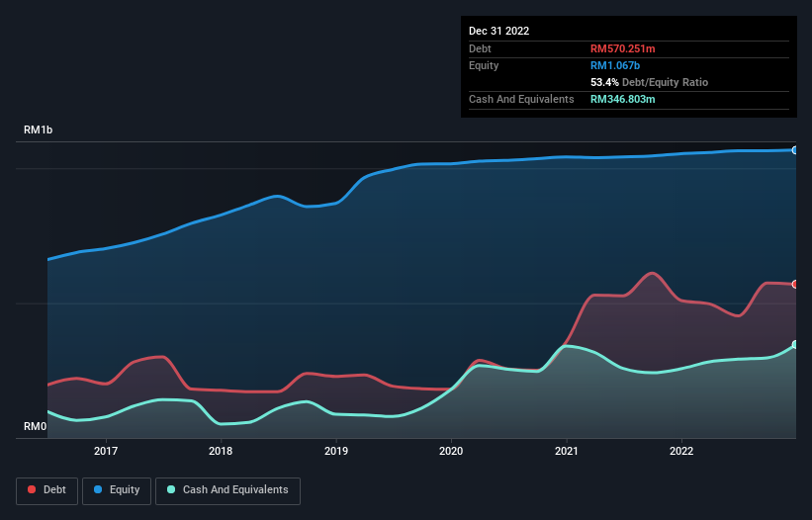This screenshot has height=520, width=812.
Task: Click the blue Equity legend dot
Action: (x=98, y=489)
